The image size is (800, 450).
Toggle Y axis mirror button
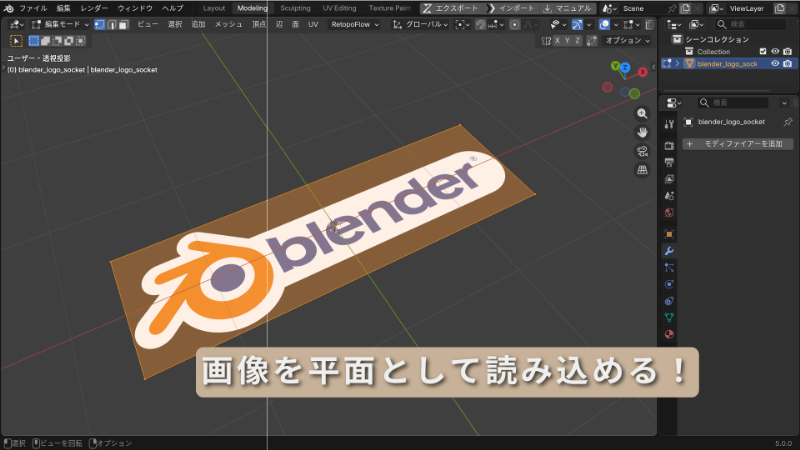(567, 41)
